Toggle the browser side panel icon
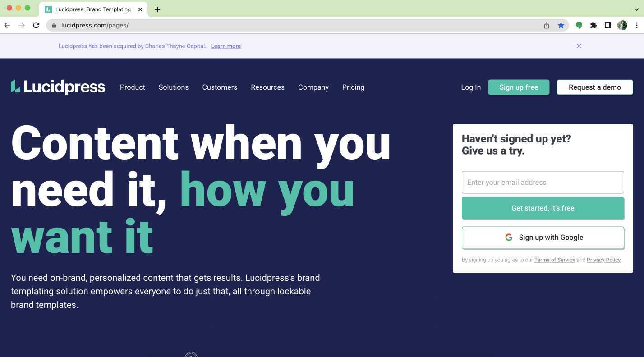 tap(608, 25)
